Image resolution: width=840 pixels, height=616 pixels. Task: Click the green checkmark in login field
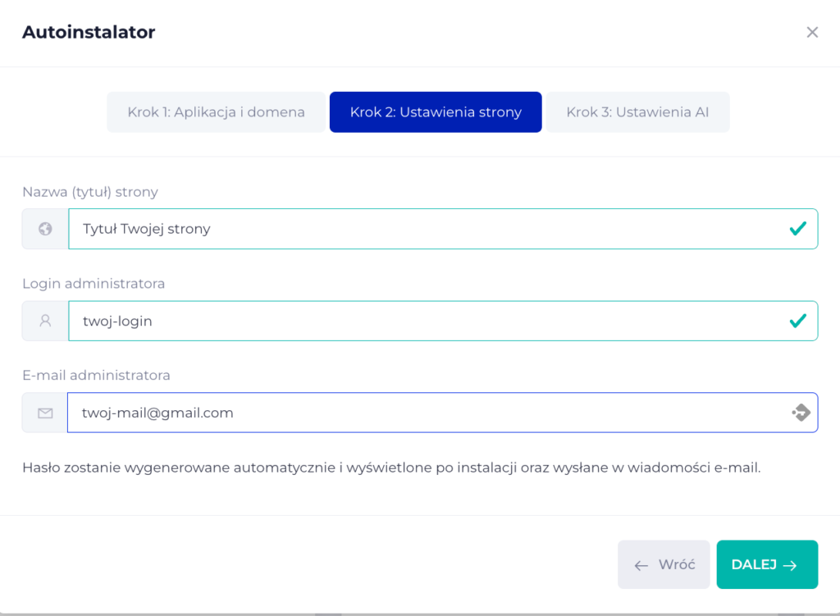pos(797,321)
